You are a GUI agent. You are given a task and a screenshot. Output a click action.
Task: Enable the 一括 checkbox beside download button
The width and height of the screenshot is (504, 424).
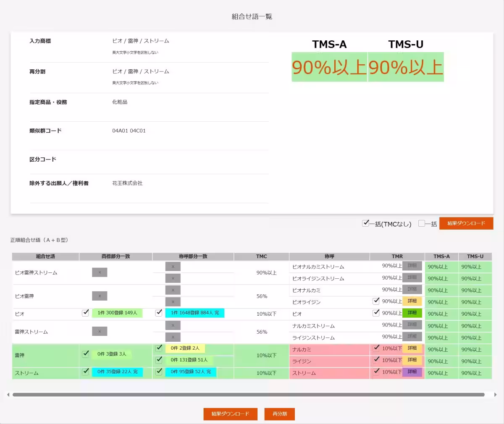[x=422, y=223]
